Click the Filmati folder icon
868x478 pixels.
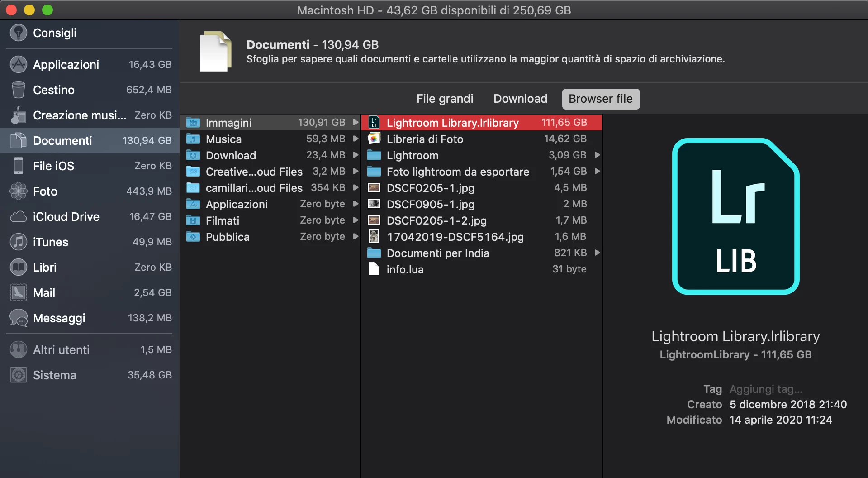(193, 220)
